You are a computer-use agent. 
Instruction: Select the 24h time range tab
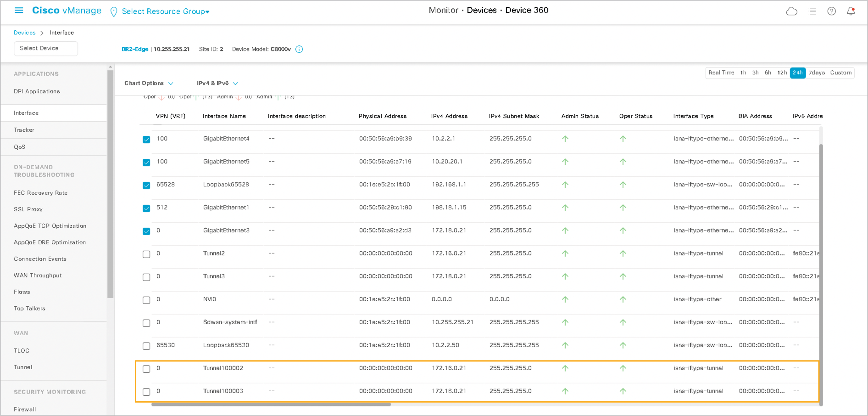[798, 73]
